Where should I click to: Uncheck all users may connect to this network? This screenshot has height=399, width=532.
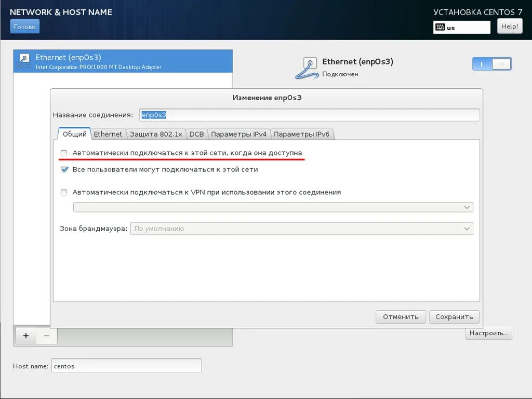click(64, 169)
